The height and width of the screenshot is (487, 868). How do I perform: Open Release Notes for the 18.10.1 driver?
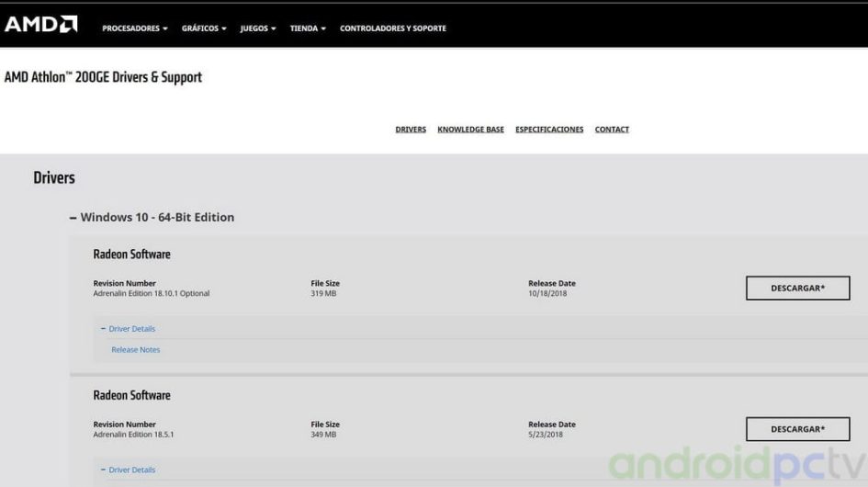pyautogui.click(x=135, y=350)
